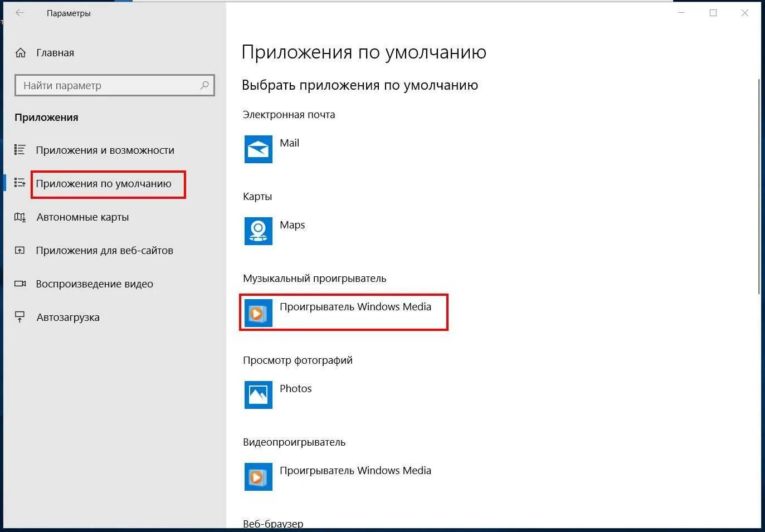
Task: Maximize the Параметры window
Action: (x=713, y=13)
